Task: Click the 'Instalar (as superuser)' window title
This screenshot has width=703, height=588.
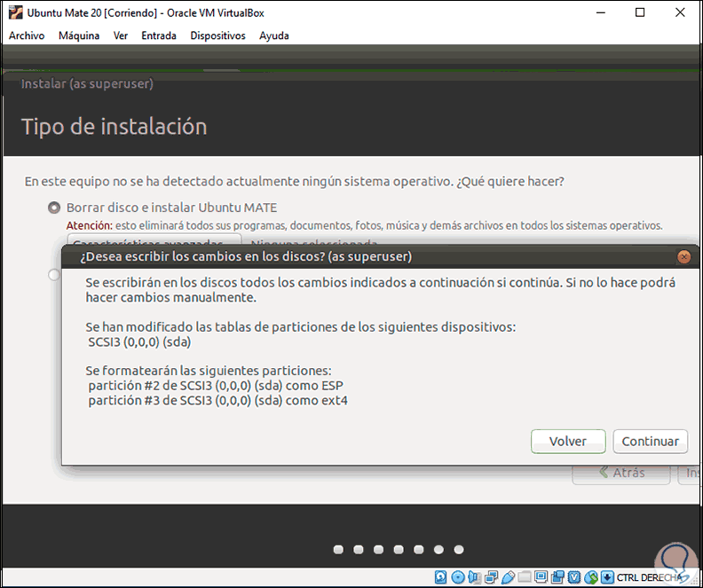Action: coord(87,83)
